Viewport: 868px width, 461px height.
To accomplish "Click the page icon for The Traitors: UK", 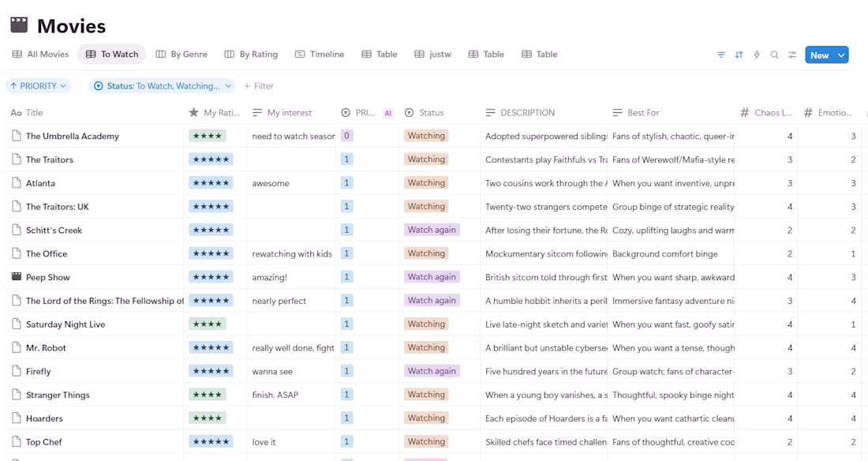I will (17, 206).
